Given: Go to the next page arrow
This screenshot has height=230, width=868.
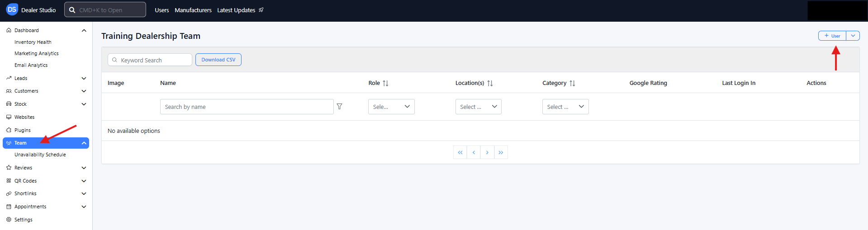Looking at the screenshot, I should [x=487, y=152].
